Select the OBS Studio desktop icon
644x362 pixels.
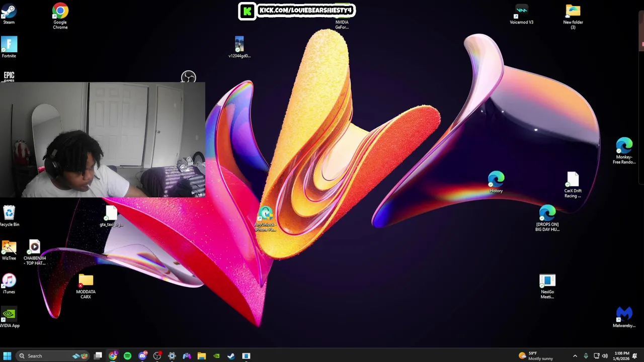[x=188, y=77]
